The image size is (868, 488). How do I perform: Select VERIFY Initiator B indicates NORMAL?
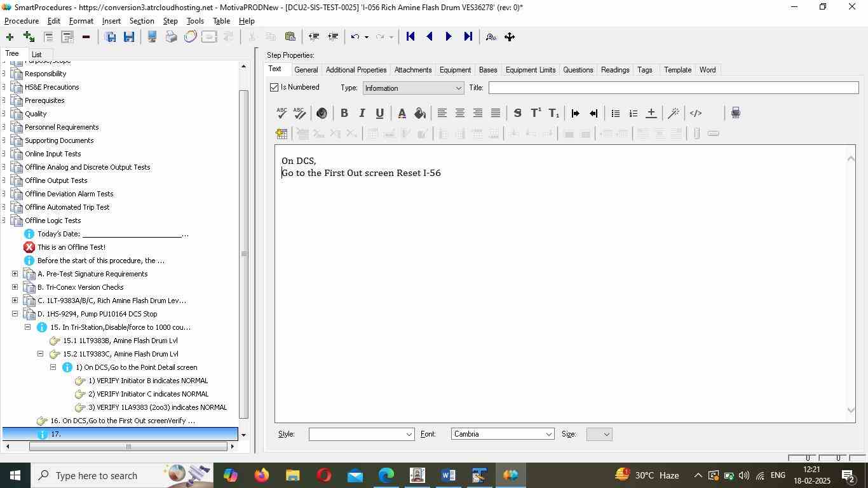(x=148, y=381)
